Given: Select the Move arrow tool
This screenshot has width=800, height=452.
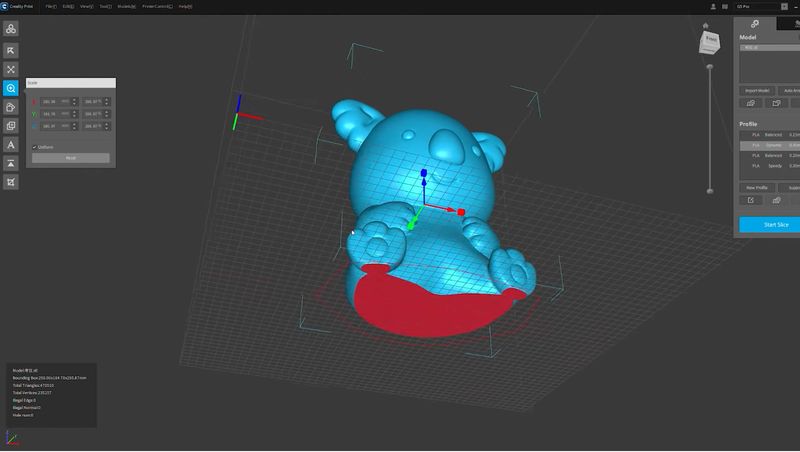Looking at the screenshot, I should (11, 50).
